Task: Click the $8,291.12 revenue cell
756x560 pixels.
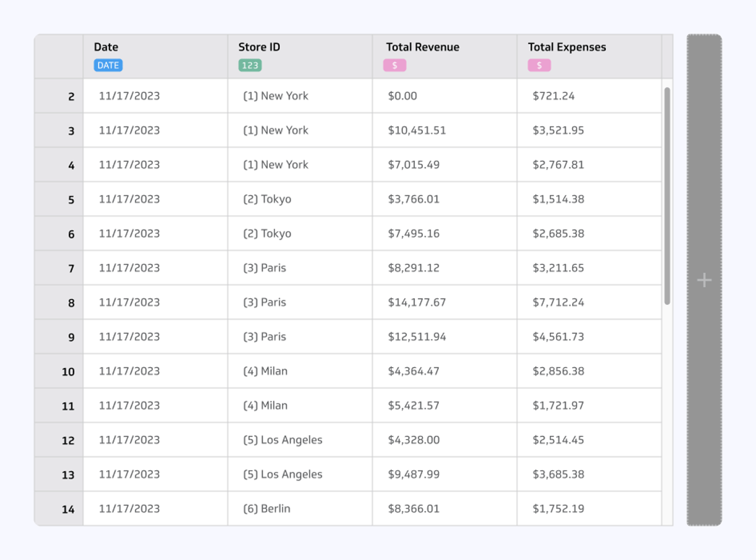Action: (445, 268)
